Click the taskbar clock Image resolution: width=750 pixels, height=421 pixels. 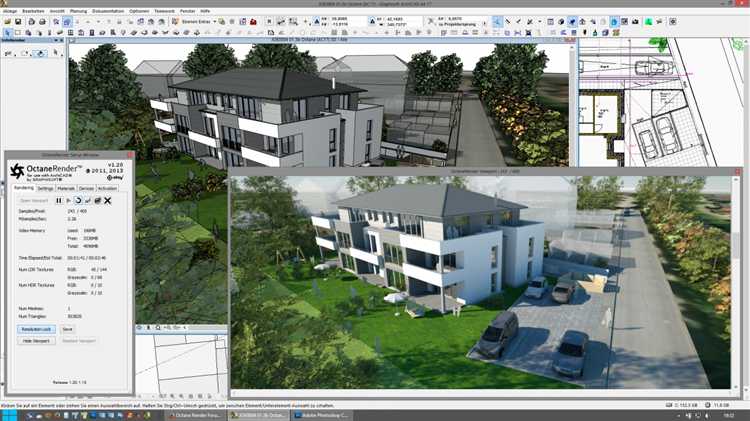[729, 415]
